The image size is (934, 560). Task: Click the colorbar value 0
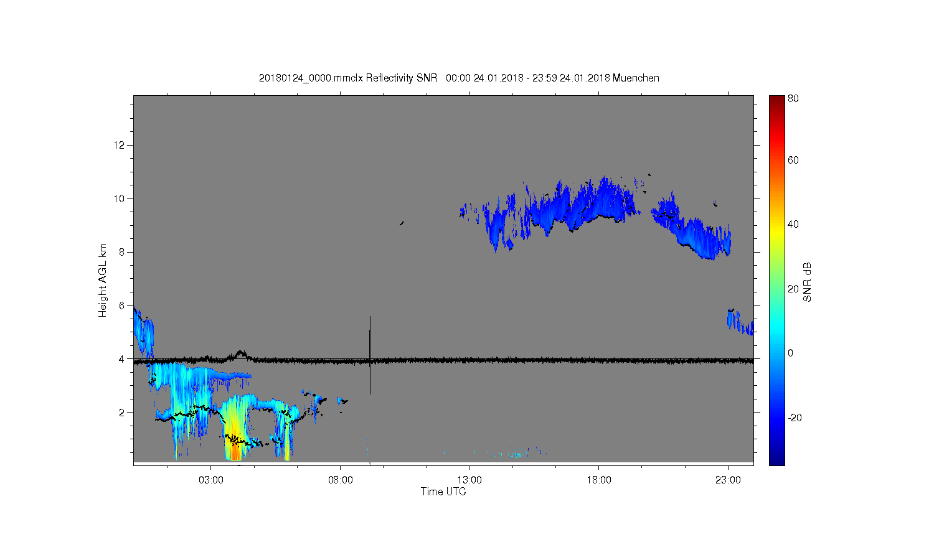pyautogui.click(x=791, y=353)
